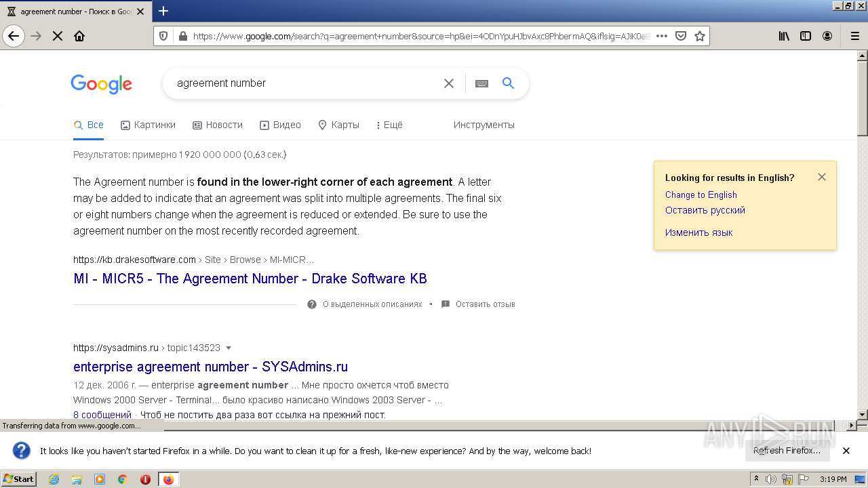Clear the Google search box text
The image size is (868, 488).
coord(449,83)
